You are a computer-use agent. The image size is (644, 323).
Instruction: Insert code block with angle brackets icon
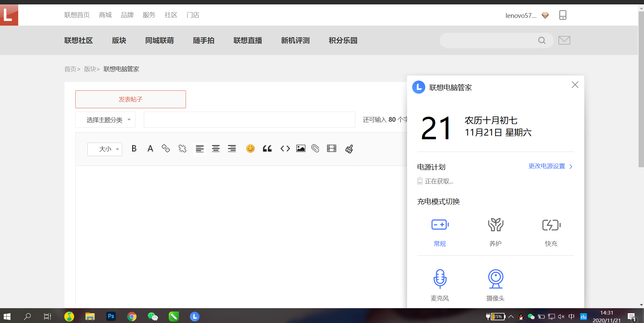[x=285, y=148]
